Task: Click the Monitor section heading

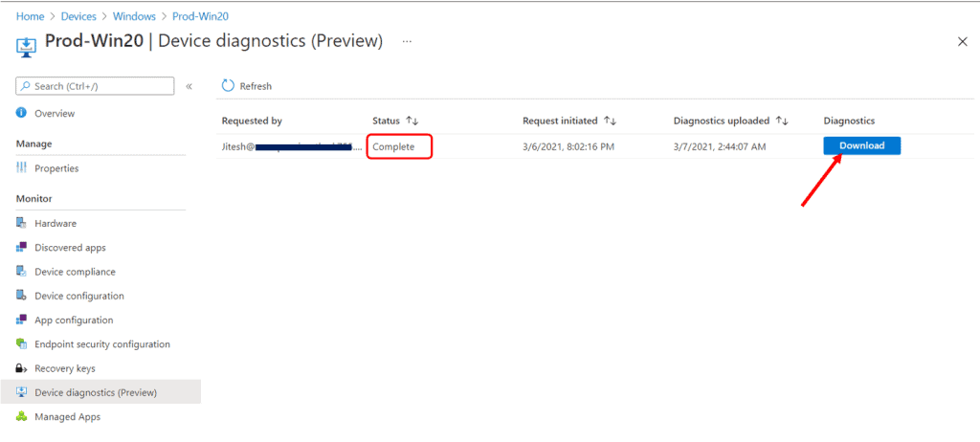Action: click(x=33, y=199)
